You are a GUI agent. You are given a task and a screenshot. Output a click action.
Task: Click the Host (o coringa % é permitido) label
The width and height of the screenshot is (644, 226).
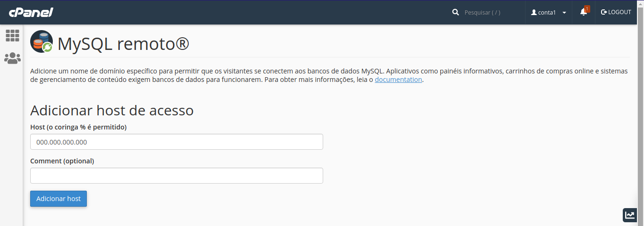(x=78, y=127)
